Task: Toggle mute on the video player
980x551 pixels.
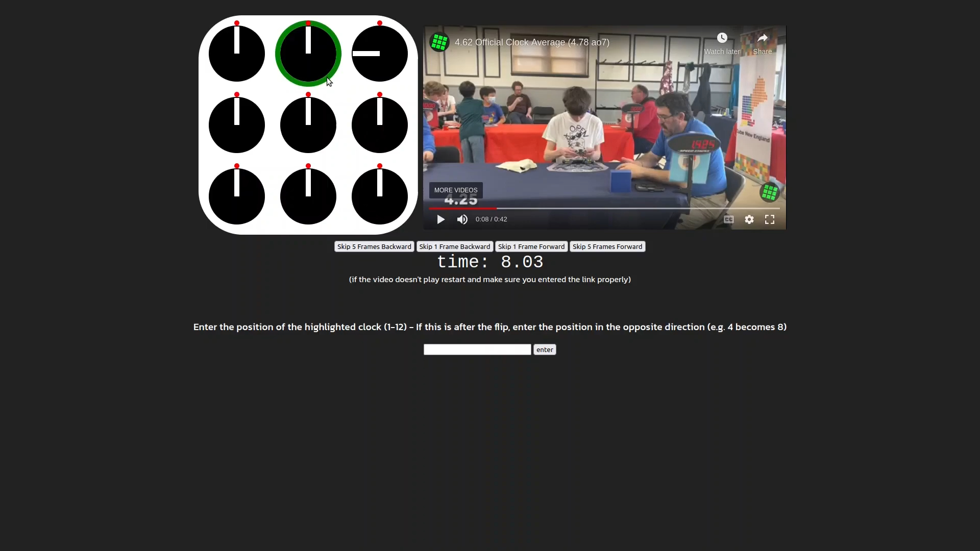Action: tap(463, 219)
